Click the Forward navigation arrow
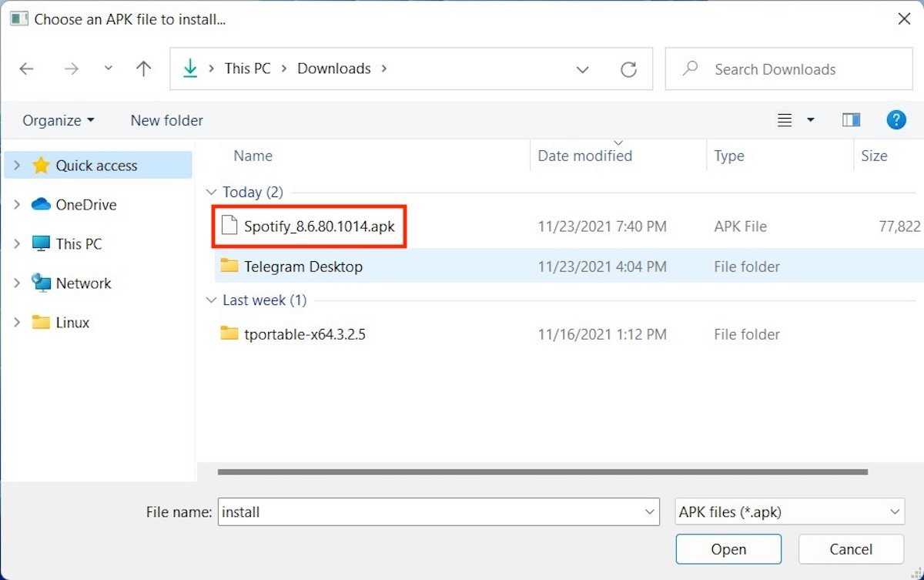 pos(72,69)
